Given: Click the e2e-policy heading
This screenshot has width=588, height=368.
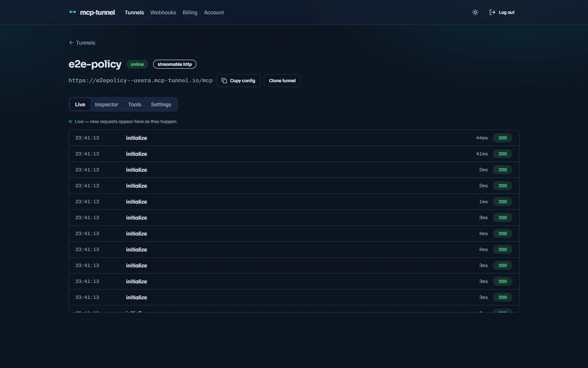Looking at the screenshot, I should coord(95,64).
